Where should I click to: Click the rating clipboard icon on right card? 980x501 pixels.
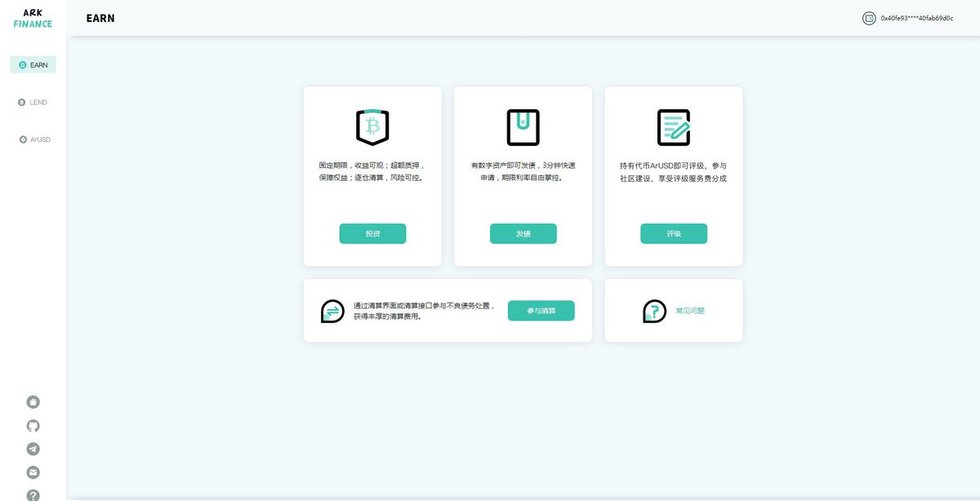pyautogui.click(x=673, y=125)
